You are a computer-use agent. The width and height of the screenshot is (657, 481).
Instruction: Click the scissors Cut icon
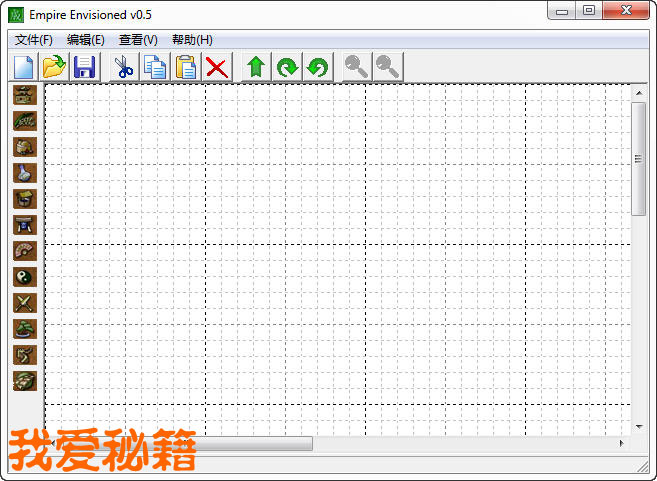(x=123, y=67)
